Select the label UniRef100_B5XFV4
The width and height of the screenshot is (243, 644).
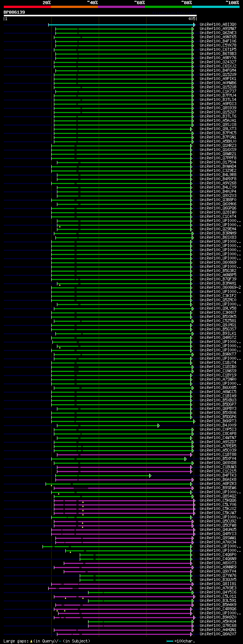pos(218,459)
